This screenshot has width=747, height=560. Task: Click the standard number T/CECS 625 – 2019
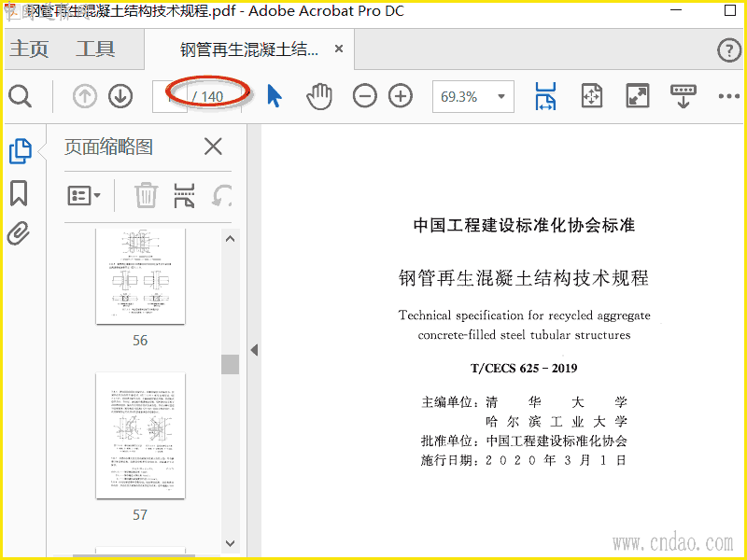point(524,368)
